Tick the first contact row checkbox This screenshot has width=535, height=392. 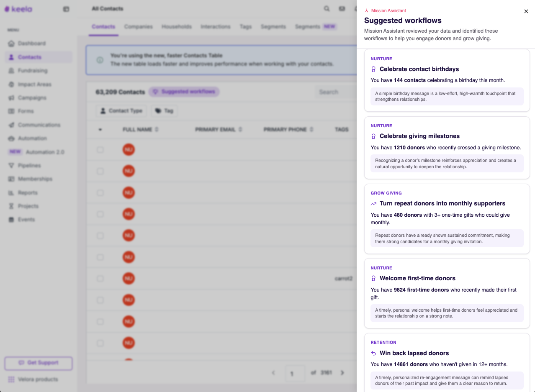(100, 149)
